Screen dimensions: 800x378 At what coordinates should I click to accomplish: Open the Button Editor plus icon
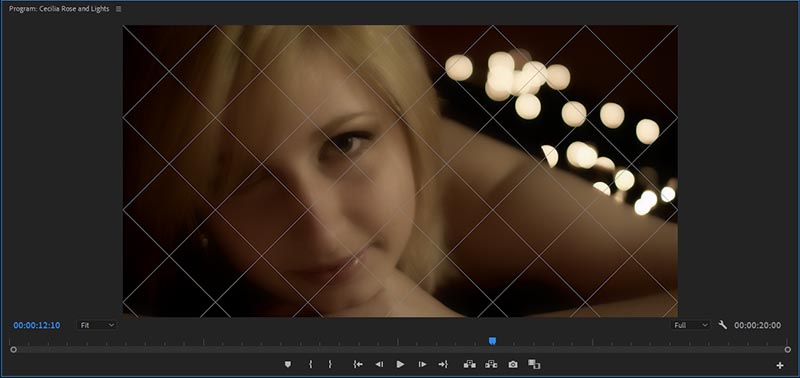click(780, 365)
